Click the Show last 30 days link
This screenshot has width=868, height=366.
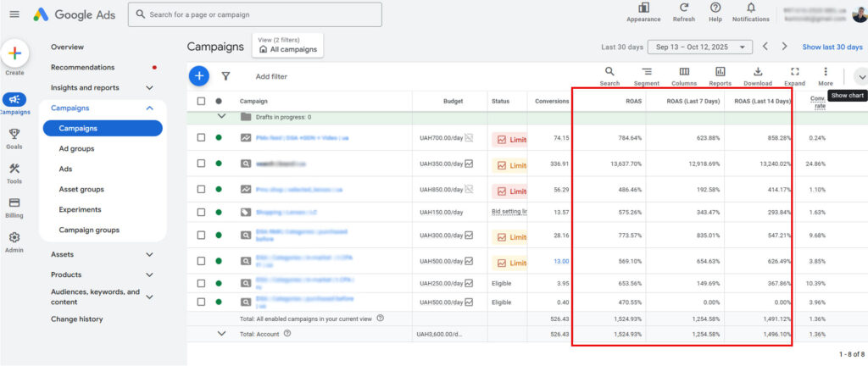point(832,47)
